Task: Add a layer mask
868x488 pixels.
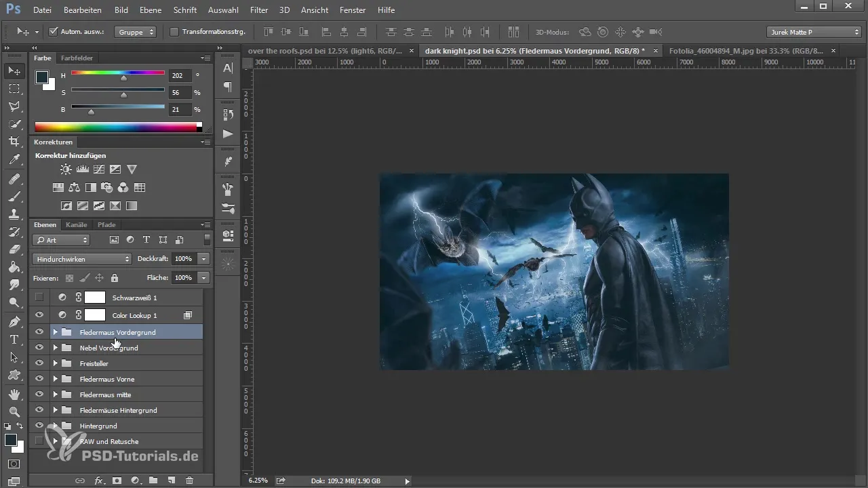Action: coord(117,480)
